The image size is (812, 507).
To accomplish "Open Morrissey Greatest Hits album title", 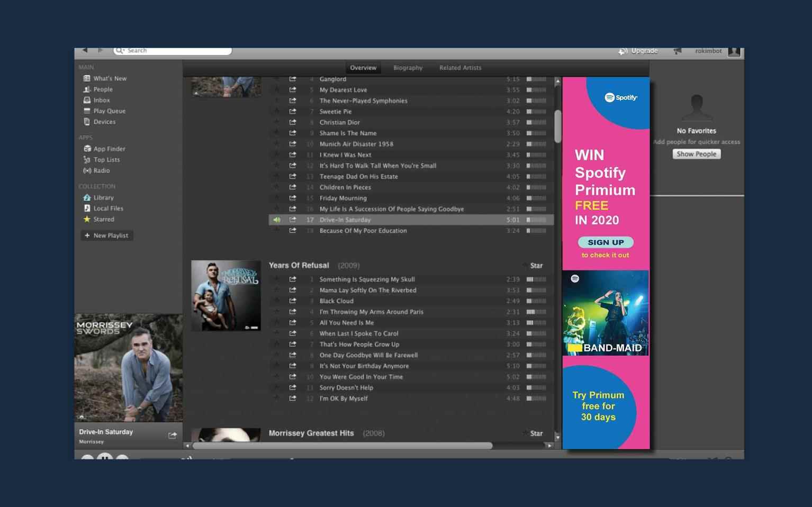I will pyautogui.click(x=311, y=433).
